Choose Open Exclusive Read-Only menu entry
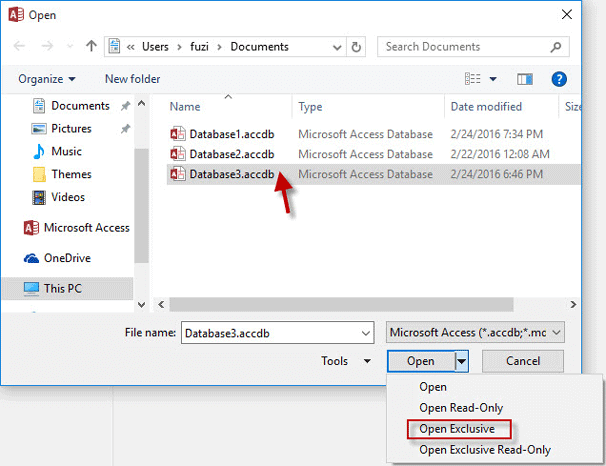Viewport: 606px width, 466px height. click(485, 450)
